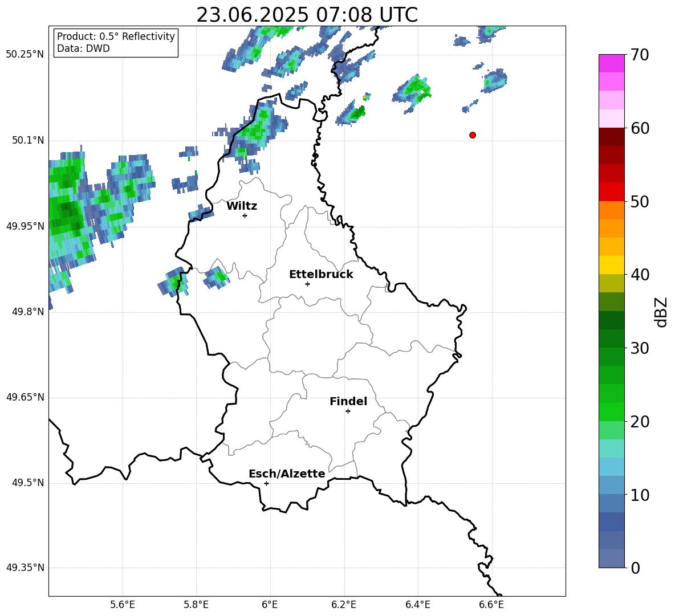Click the 50.25°N latitude label
The image size is (675, 616).
click(25, 55)
